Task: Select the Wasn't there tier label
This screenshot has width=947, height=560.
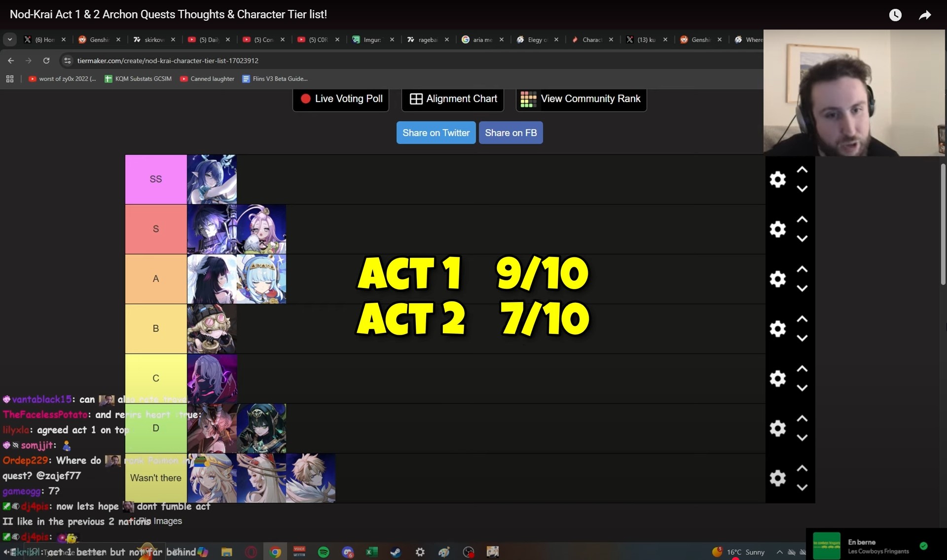Action: pos(156,478)
